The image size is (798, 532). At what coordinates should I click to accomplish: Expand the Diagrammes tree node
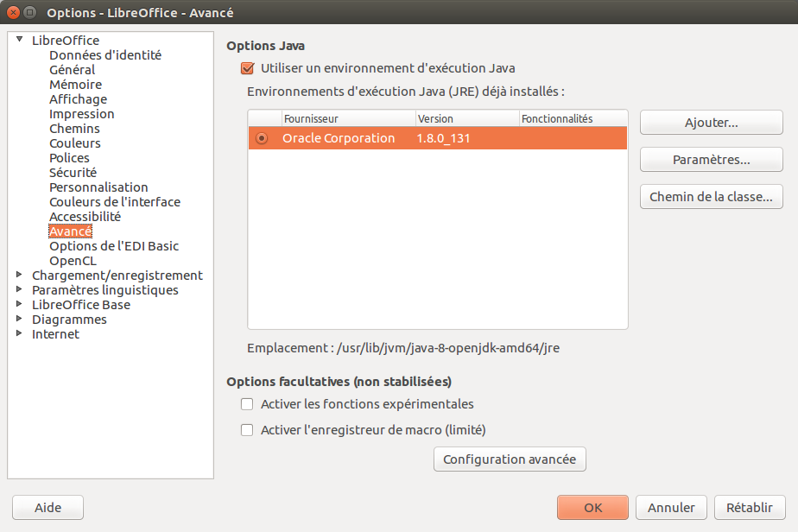pos(19,320)
